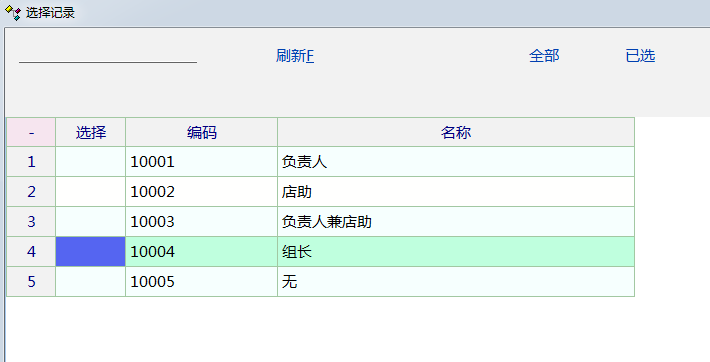Click the '-' corner header cell
710x362 pixels.
click(31, 132)
